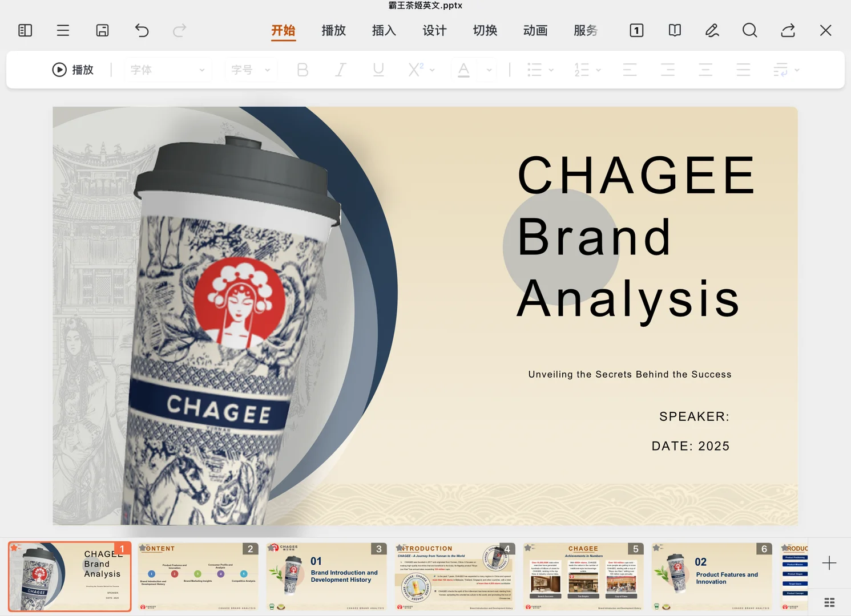The width and height of the screenshot is (851, 616).
Task: Open the hamburger menu icon
Action: click(x=63, y=30)
